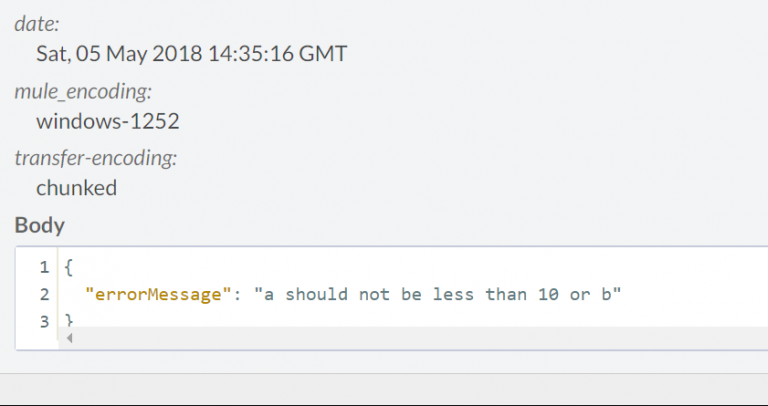Click the Body section heading

pyautogui.click(x=39, y=226)
